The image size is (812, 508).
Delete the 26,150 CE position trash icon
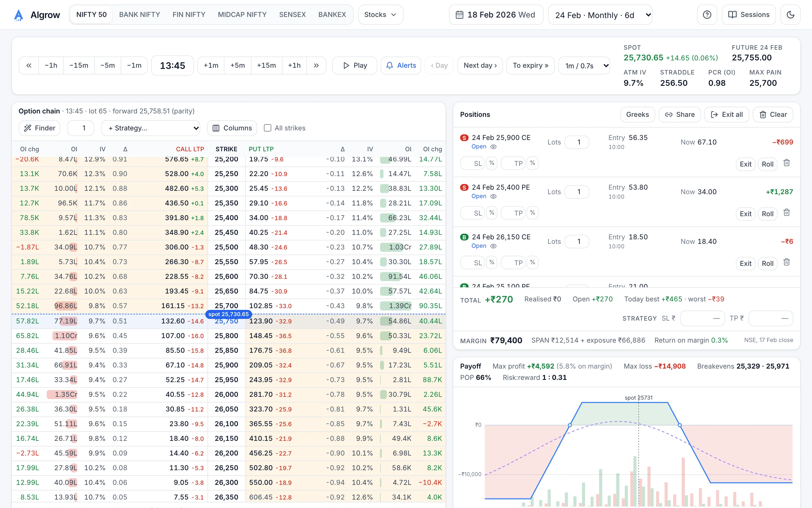(x=787, y=262)
